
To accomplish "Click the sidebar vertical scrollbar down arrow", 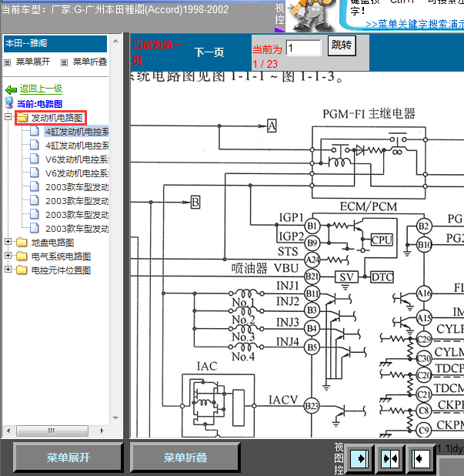I will coord(115,418).
